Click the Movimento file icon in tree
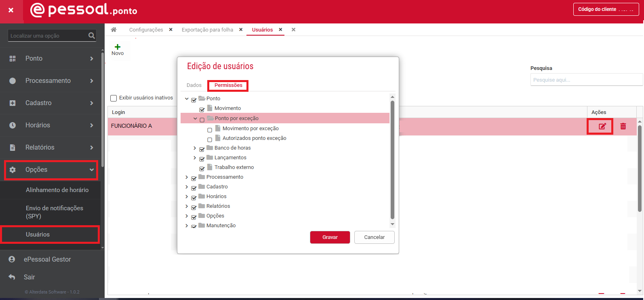The height and width of the screenshot is (300, 644). pyautogui.click(x=210, y=108)
